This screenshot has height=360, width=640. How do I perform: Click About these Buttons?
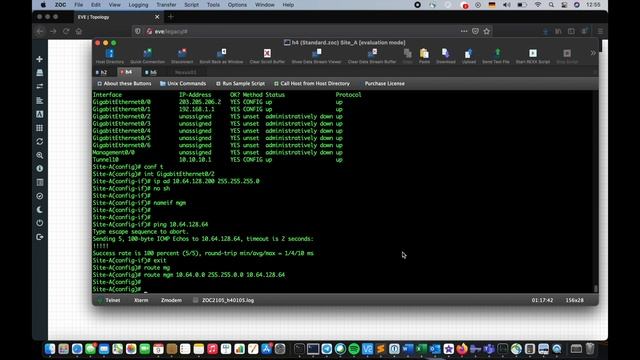coord(124,83)
